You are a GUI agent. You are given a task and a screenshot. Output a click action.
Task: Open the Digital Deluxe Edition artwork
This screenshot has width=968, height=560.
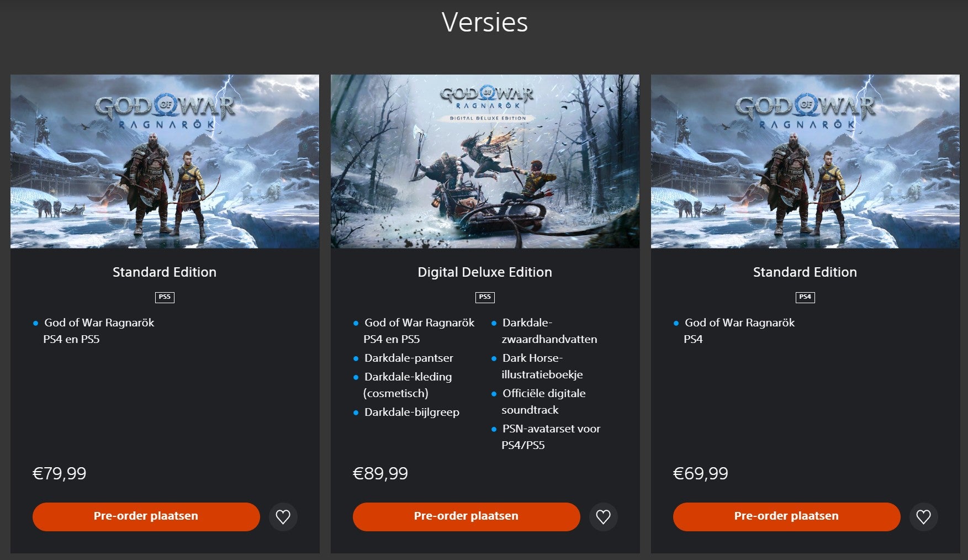pos(485,161)
